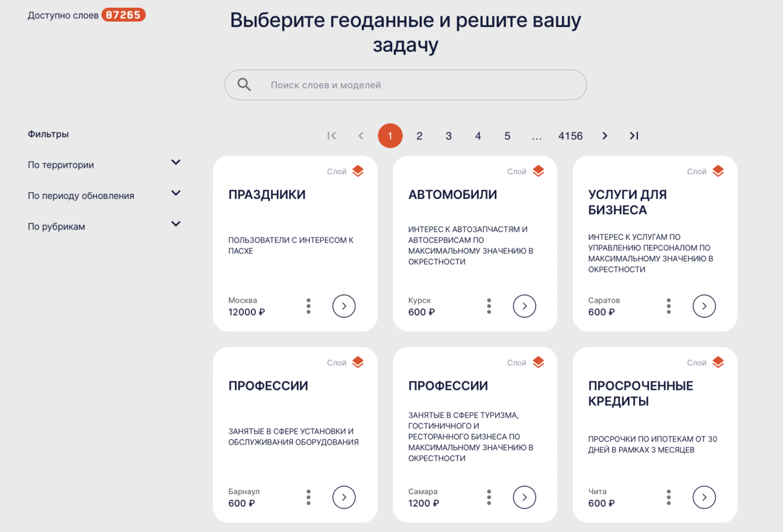The height and width of the screenshot is (532, 783).
Task: Select the layer icon on УСЛУГИ ДЛЯ БИЗНЕСА card
Action: point(718,171)
